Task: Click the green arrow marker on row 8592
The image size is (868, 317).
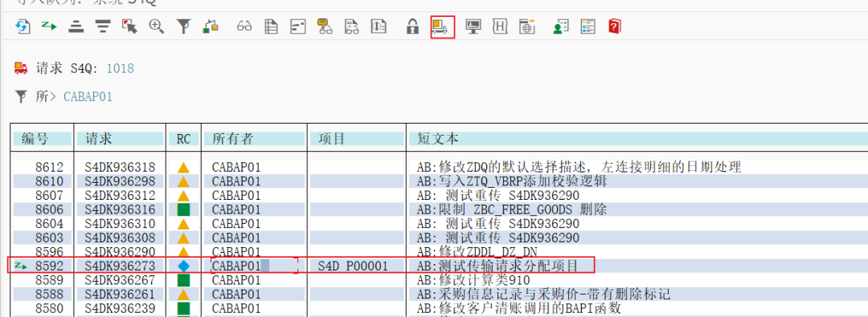Action: click(x=21, y=266)
